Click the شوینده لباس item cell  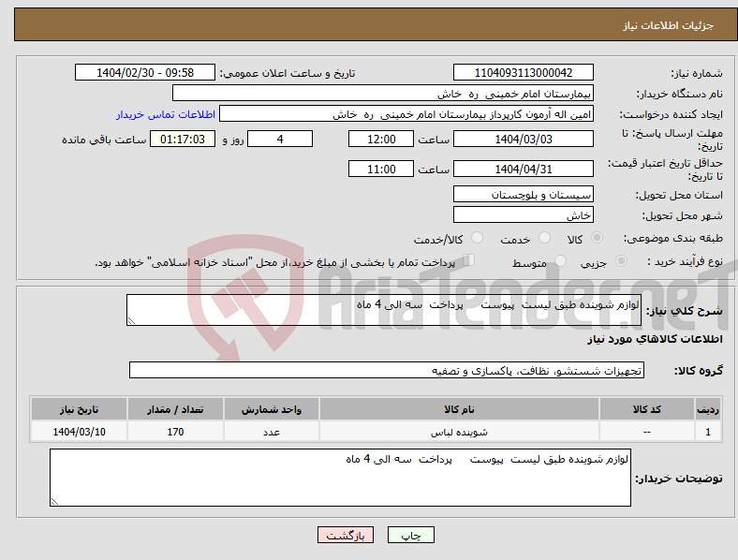459,432
